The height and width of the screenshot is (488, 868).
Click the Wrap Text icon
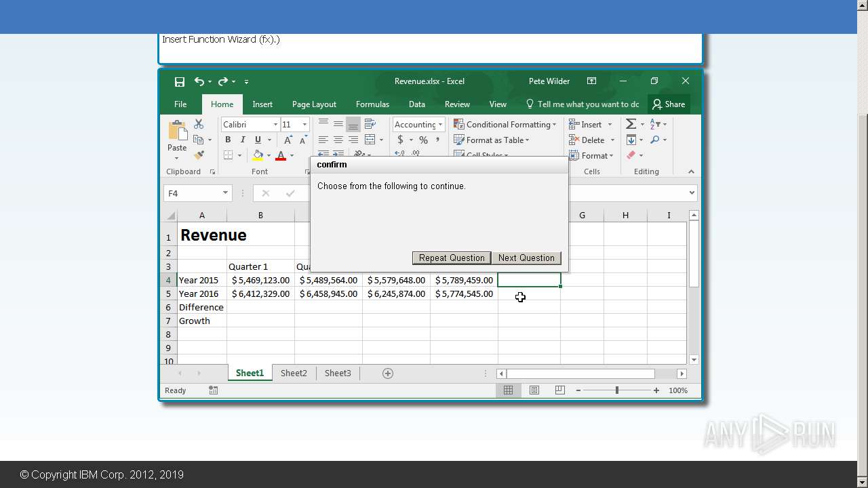tap(370, 124)
